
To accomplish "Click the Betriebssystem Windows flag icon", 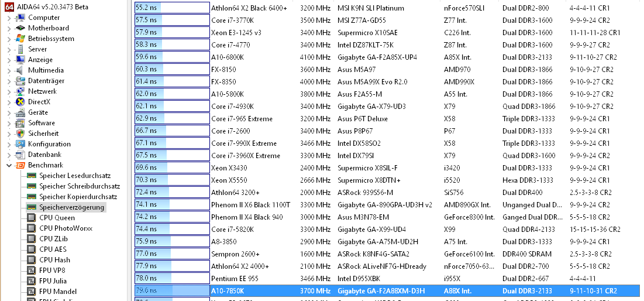I will pyautogui.click(x=20, y=39).
